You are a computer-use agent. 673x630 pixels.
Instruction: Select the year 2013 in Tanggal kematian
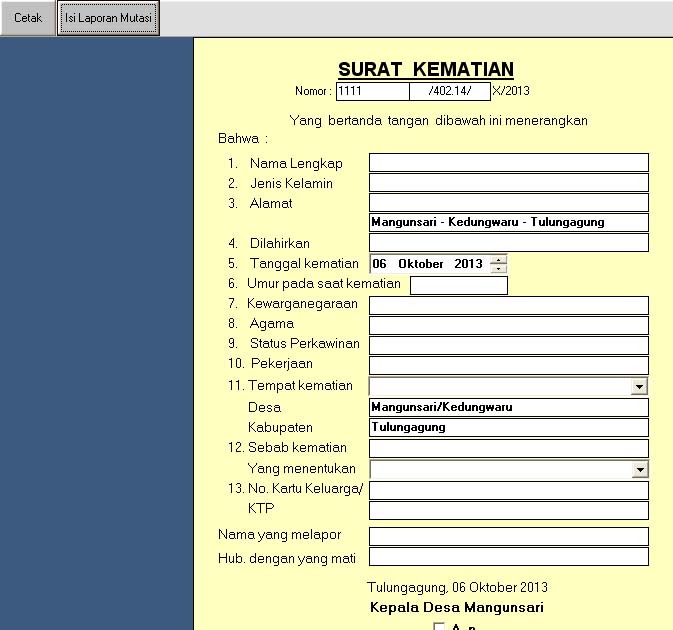(x=468, y=264)
